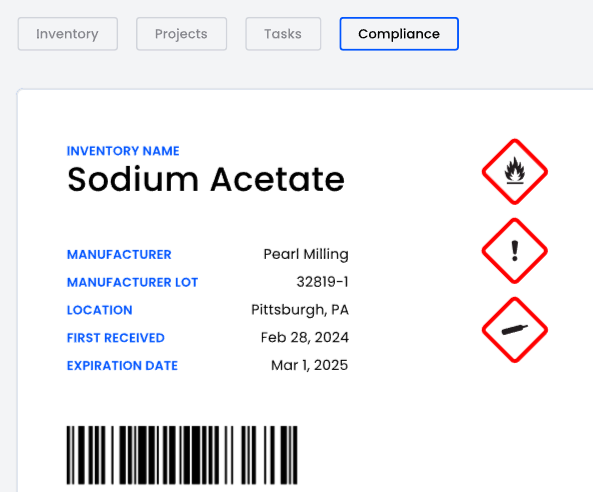Image resolution: width=593 pixels, height=492 pixels.
Task: Select the Compliance tab
Action: 399,34
